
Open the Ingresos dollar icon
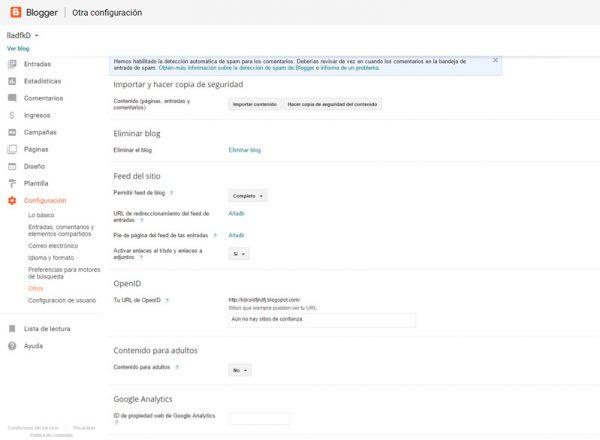click(12, 115)
